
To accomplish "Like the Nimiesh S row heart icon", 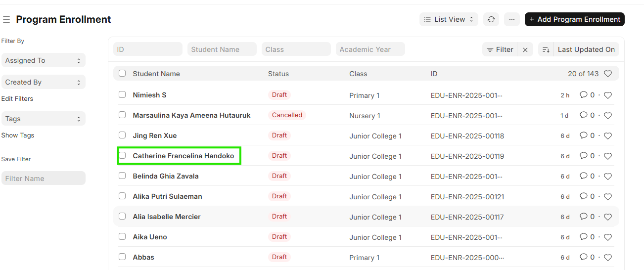I will (608, 95).
